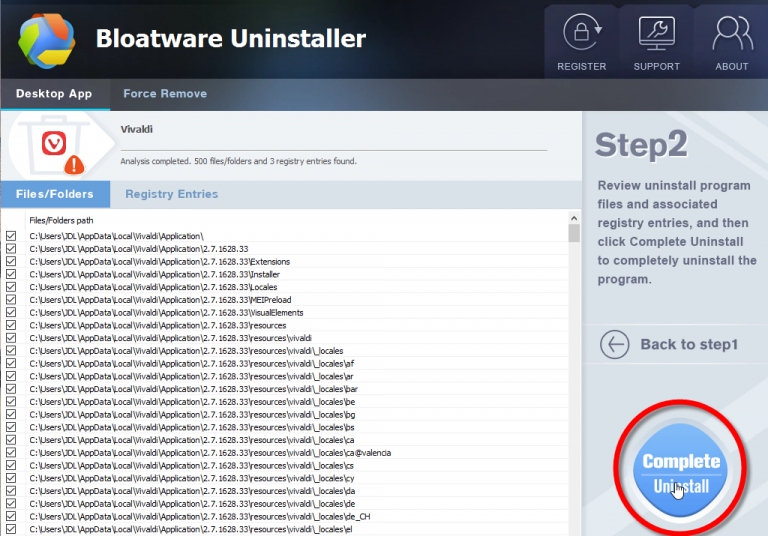Select the row ending in _locales\bg

tap(284, 414)
